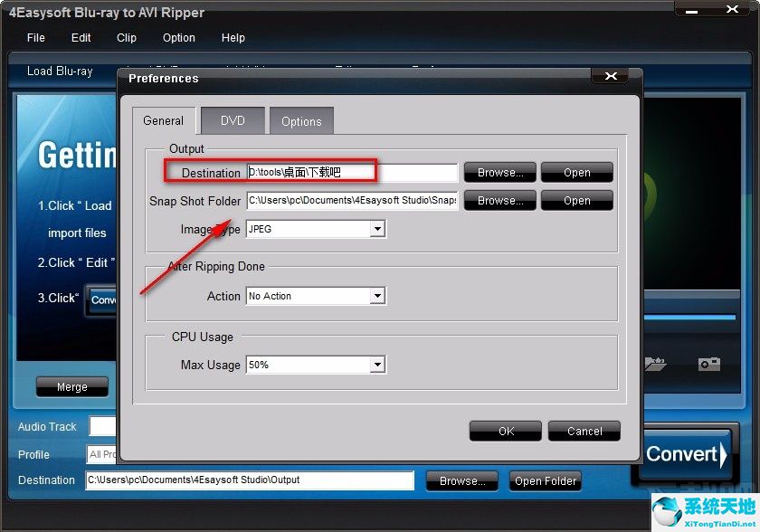Open the Help menu

pyautogui.click(x=233, y=38)
